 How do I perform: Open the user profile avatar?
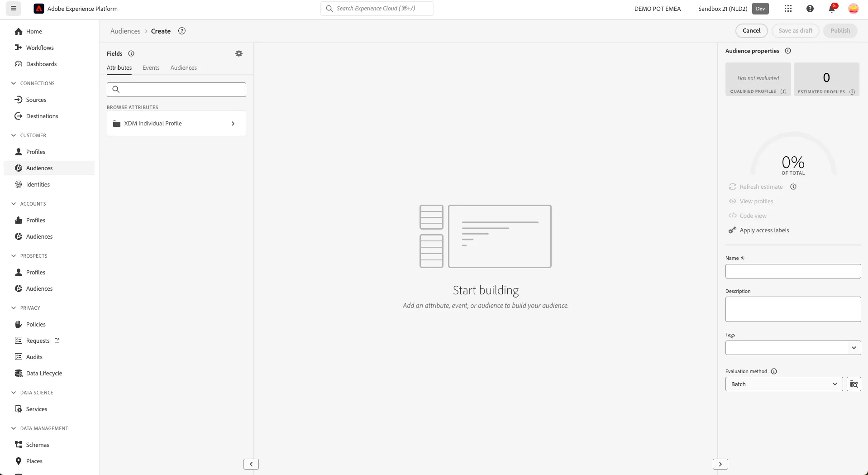(853, 9)
